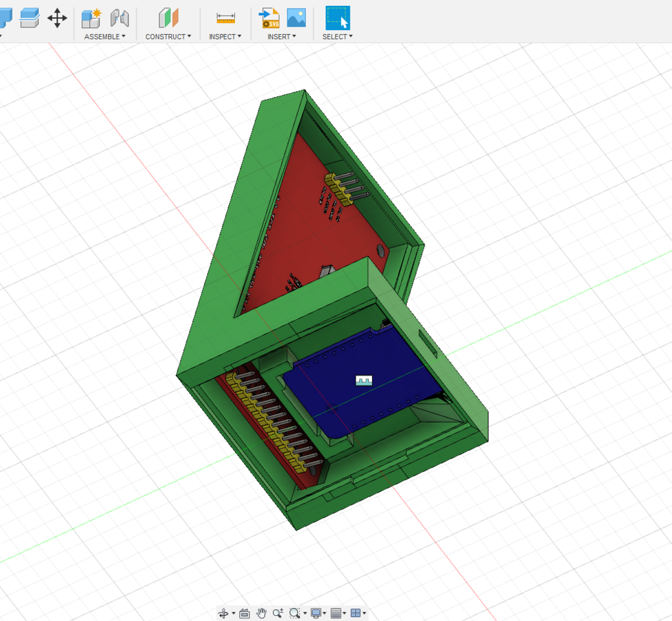Image resolution: width=672 pixels, height=621 pixels.
Task: Activate the Joint tool
Action: pyautogui.click(x=119, y=18)
